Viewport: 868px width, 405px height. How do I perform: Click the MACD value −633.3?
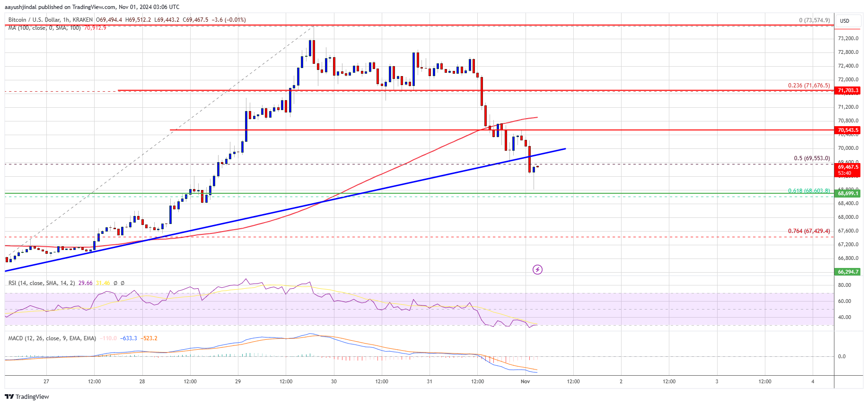[129, 338]
